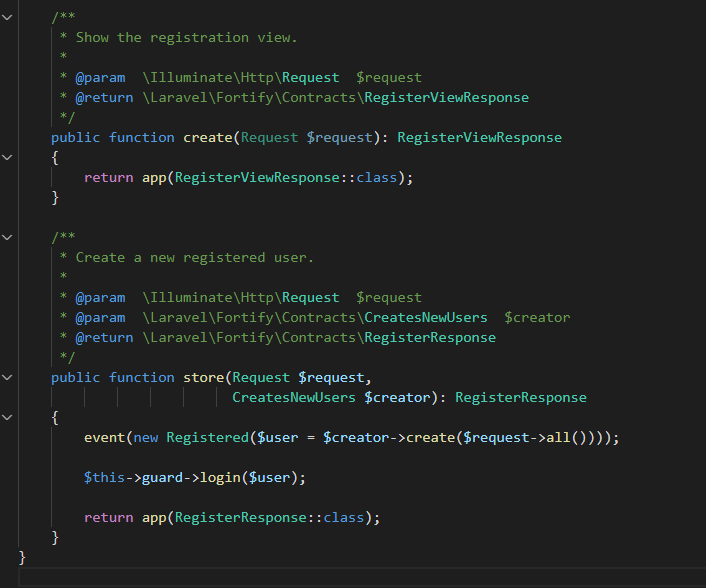Screen dimensions: 706x588
Task: Click the comment text 'Create a new registered user.'
Action: click(195, 258)
